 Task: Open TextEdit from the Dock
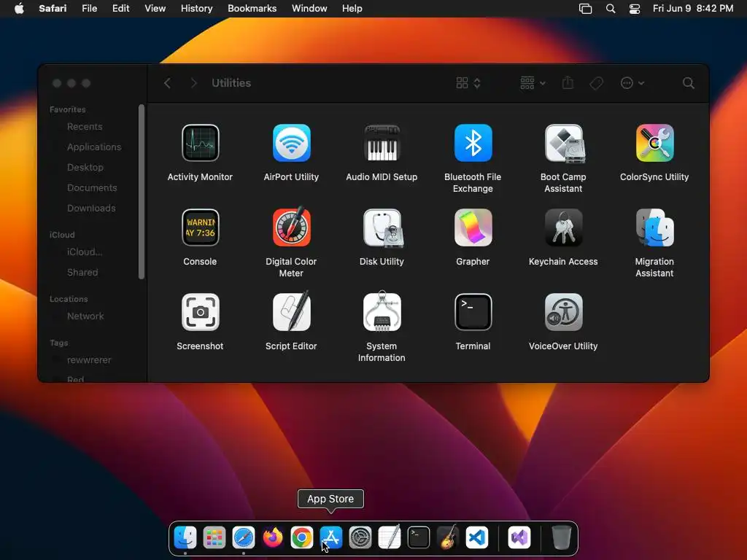[x=390, y=537]
